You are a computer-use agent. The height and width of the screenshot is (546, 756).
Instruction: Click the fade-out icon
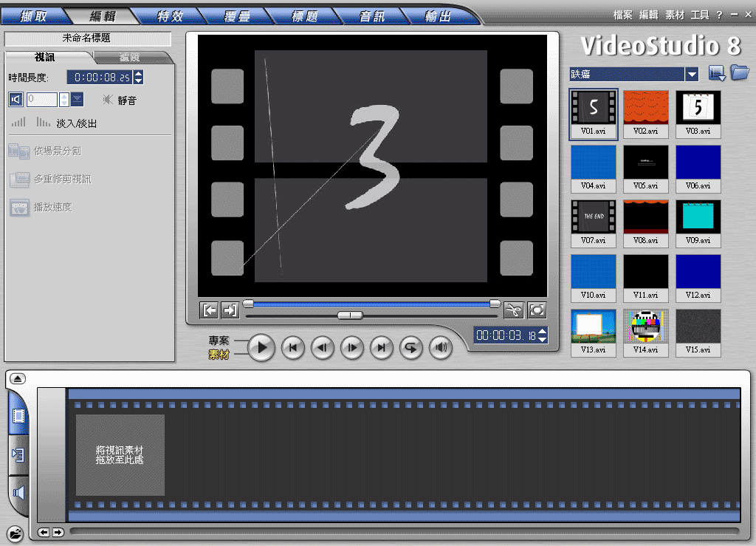[44, 123]
